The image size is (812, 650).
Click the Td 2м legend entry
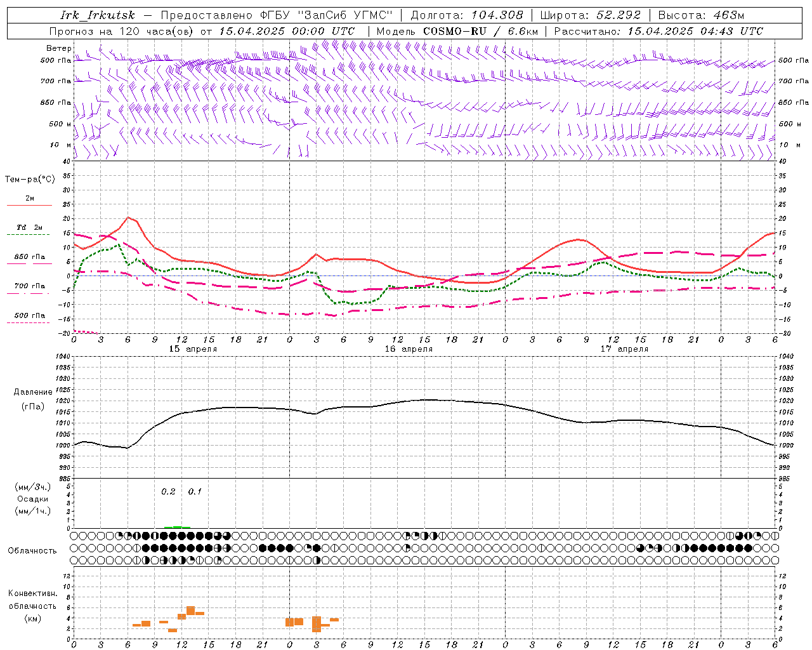tap(30, 227)
